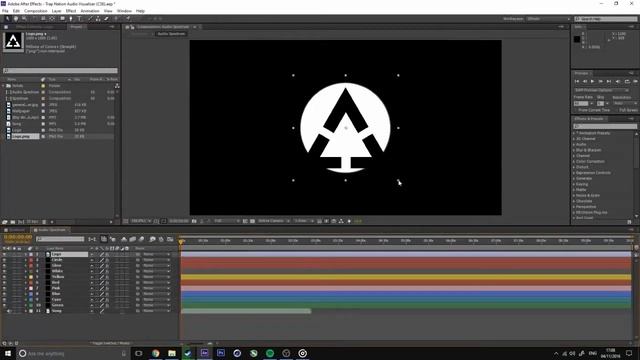Select the Selection arrow tool

click(x=7, y=19)
